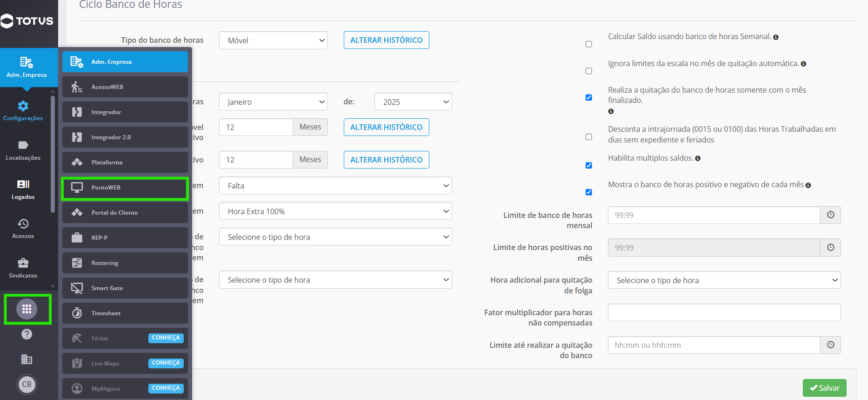Viewport: 868px width, 400px height.
Task: Uncheck Habilita multiplos saldos
Action: [x=589, y=165]
